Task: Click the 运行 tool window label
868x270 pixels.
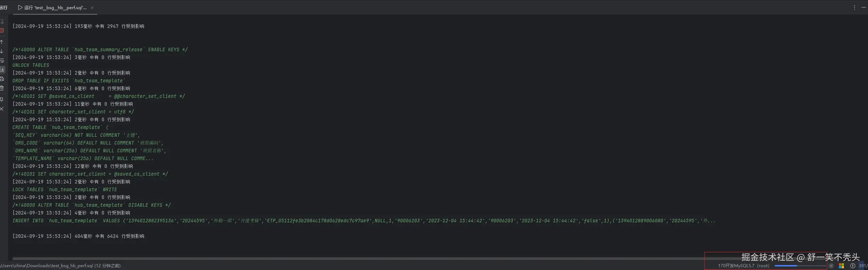Action: 4,7
